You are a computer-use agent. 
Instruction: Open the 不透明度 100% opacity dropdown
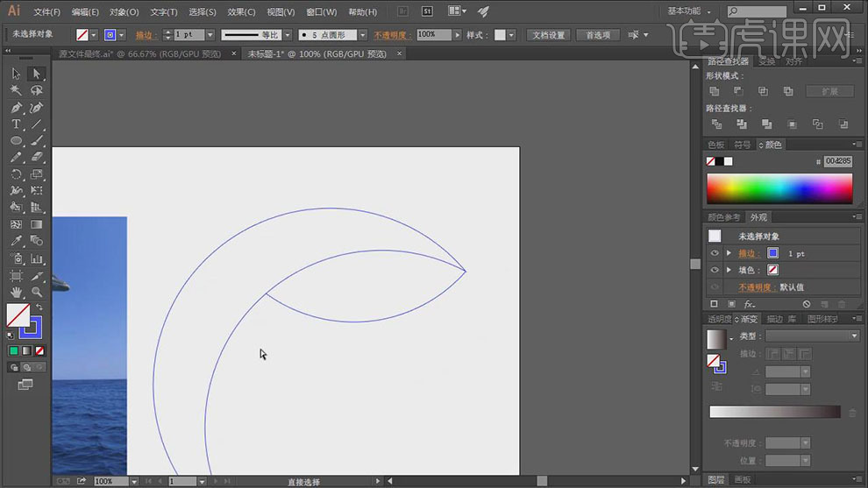(x=457, y=35)
